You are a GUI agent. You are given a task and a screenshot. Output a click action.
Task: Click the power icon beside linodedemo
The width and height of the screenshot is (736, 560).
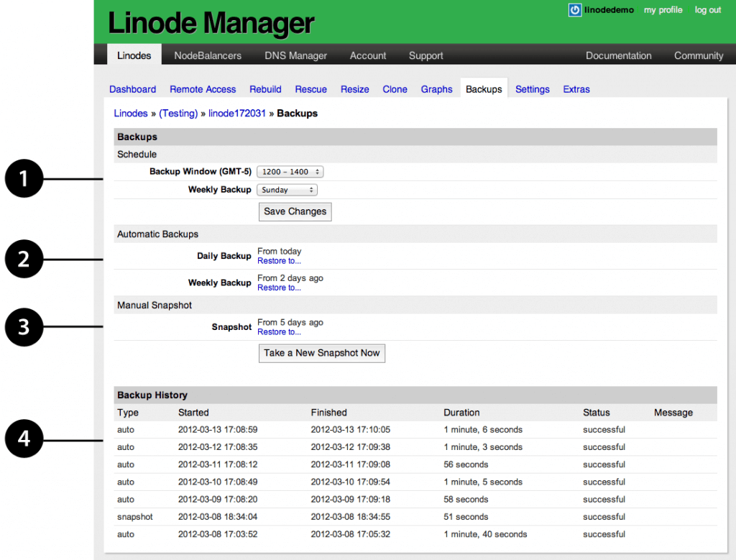[575, 10]
